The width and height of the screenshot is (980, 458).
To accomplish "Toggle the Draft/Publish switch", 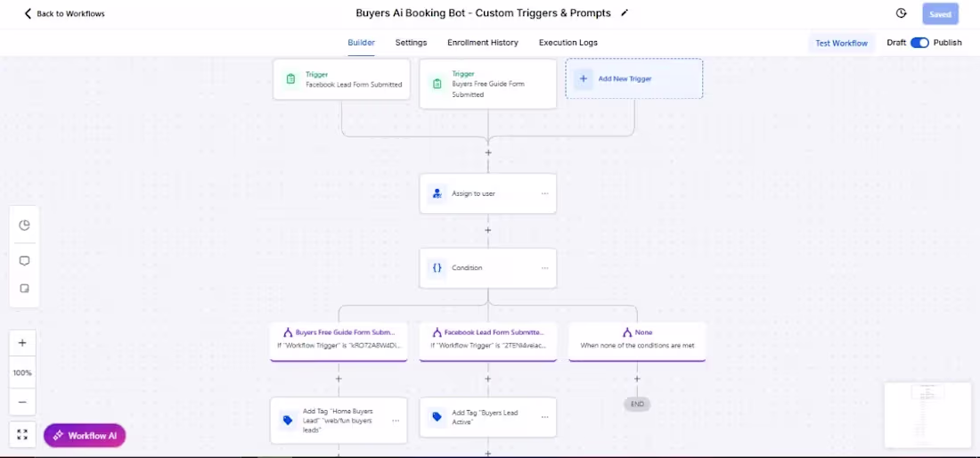I will (x=919, y=43).
